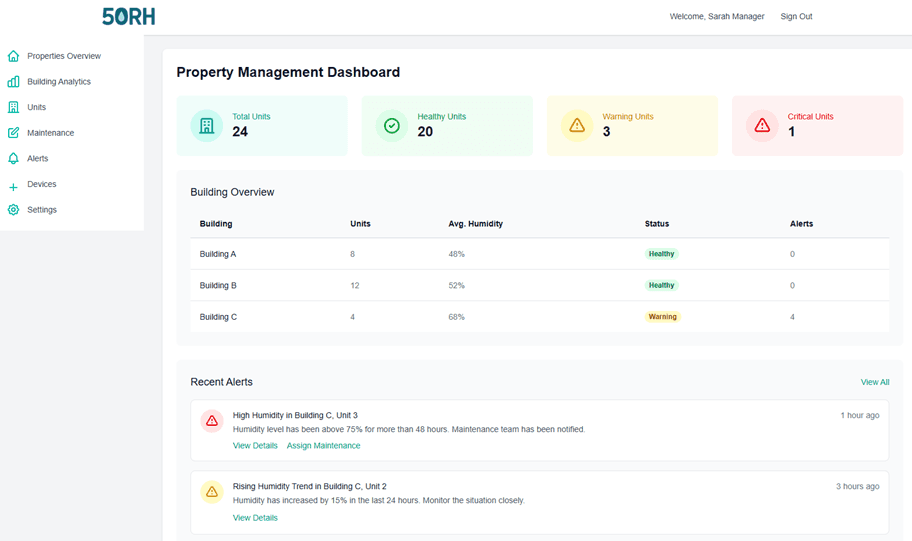
Task: Click the Status column header
Action: tap(657, 223)
